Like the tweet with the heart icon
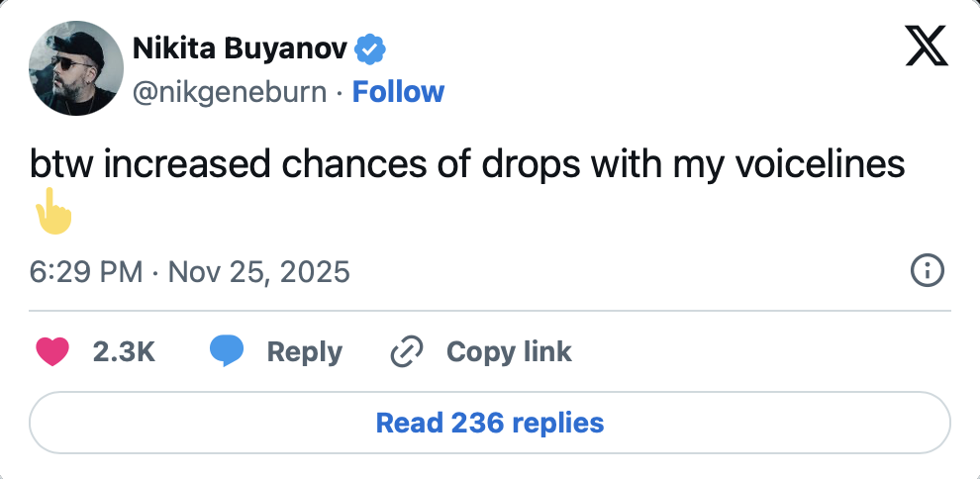The width and height of the screenshot is (980, 479). click(x=52, y=351)
